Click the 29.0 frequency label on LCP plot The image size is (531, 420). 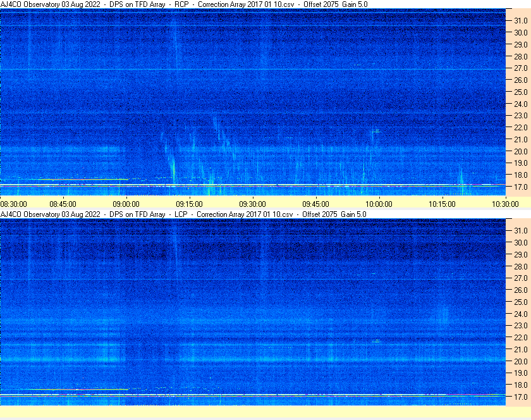point(521,254)
